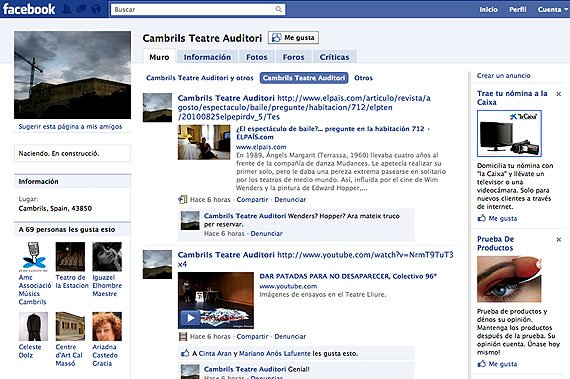Screen dimensions: 570x379
Task: Click 'Cambrils, Spain, 43850' location text
Action: [x=55, y=208]
